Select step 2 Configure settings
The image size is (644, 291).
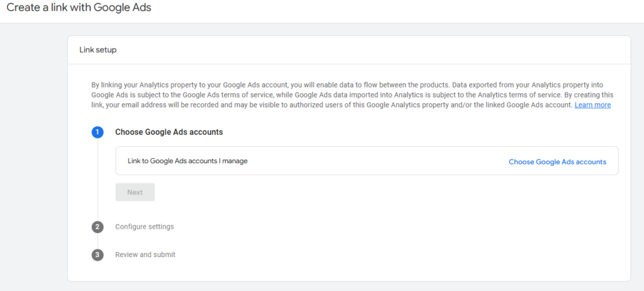click(x=145, y=227)
